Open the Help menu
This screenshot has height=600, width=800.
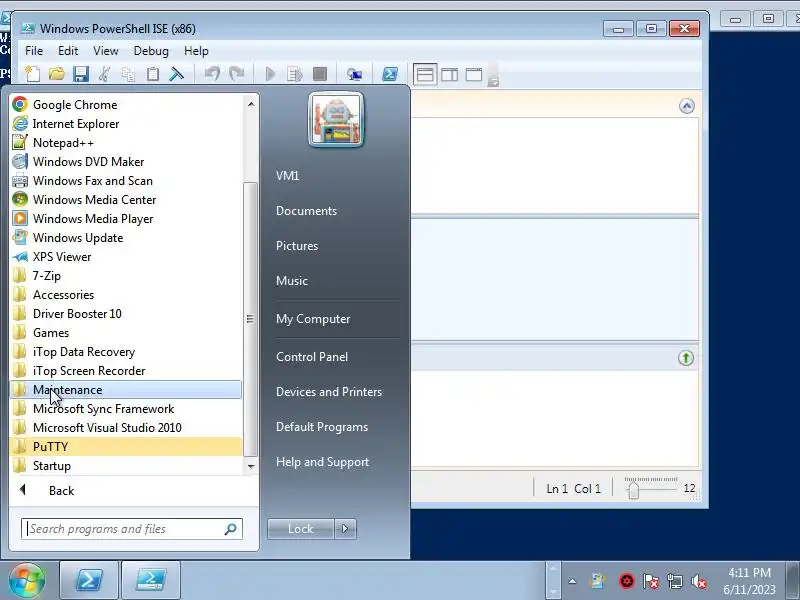[x=196, y=51]
